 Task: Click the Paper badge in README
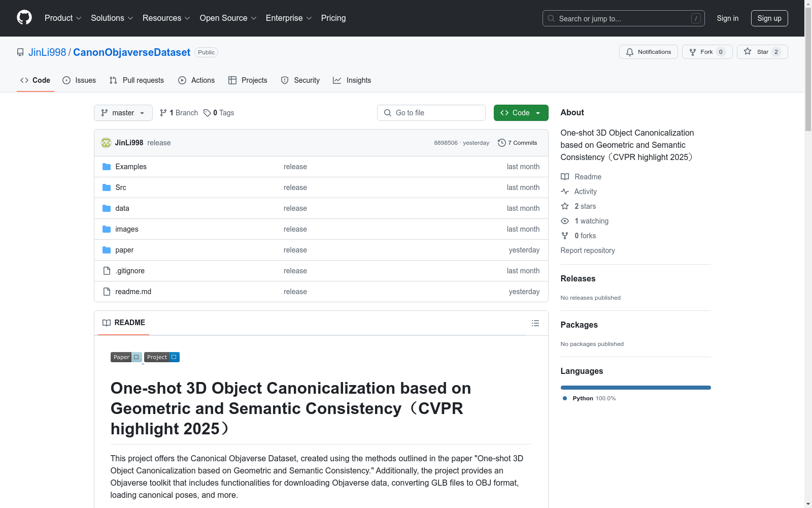click(x=126, y=357)
